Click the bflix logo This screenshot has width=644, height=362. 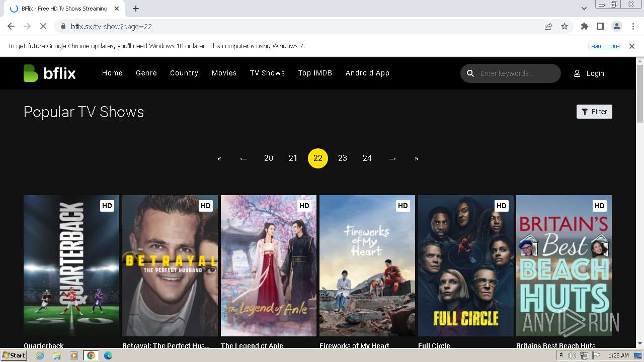(49, 73)
